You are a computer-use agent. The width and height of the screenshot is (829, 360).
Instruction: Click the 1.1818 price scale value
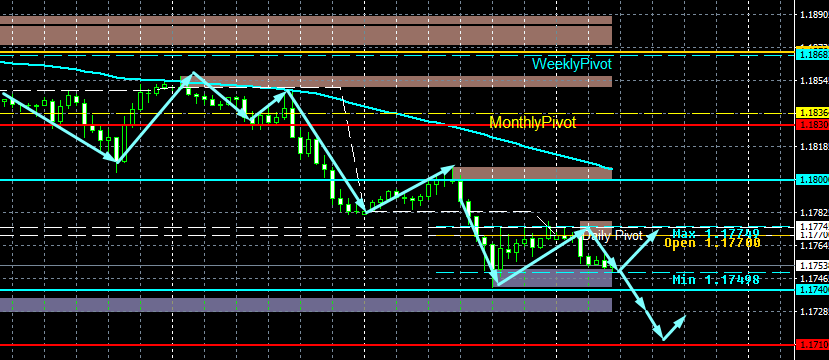click(x=815, y=146)
